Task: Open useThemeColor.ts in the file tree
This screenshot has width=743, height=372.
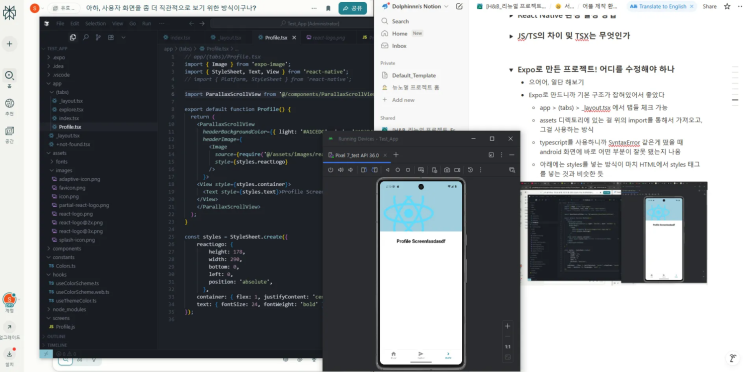Action: click(76, 300)
